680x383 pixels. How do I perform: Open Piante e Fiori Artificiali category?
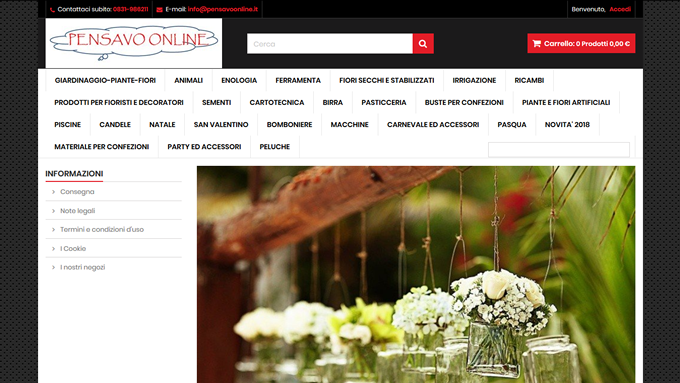(566, 102)
